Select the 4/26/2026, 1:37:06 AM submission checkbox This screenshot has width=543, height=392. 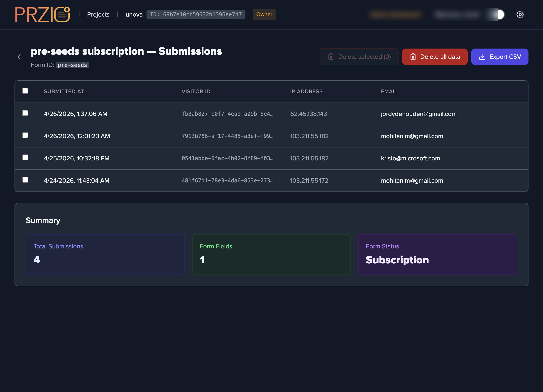point(25,113)
